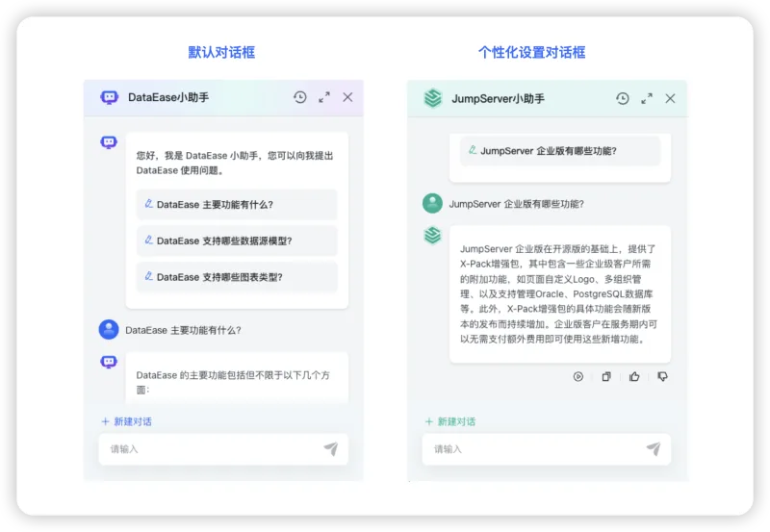Open chat history in JumpServer assistant
Viewport: 770px width, 532px height.
point(622,99)
